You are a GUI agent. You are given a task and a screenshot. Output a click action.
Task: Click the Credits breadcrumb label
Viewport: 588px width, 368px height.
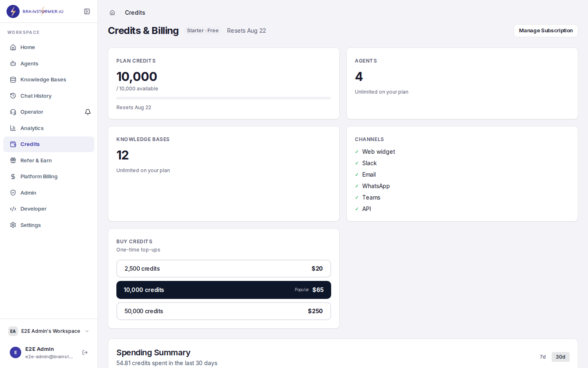tap(135, 13)
